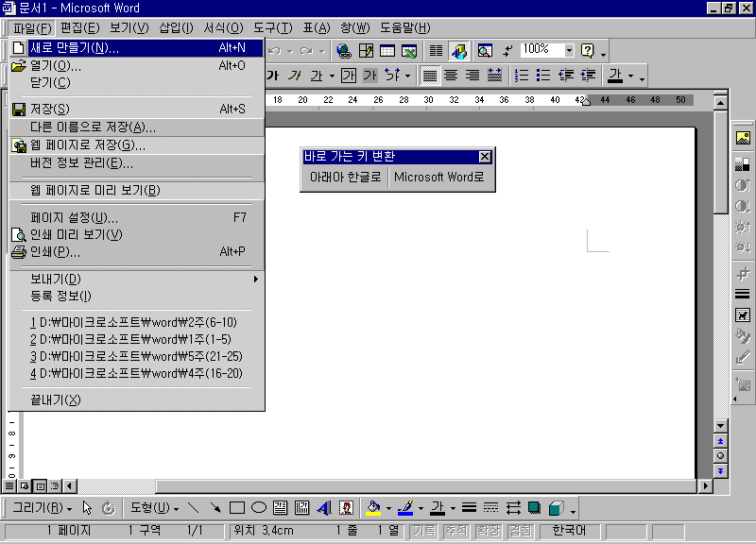Viewport: 756px width, 544px height.
Task: Open the 서식(O) menu
Action: (223, 28)
